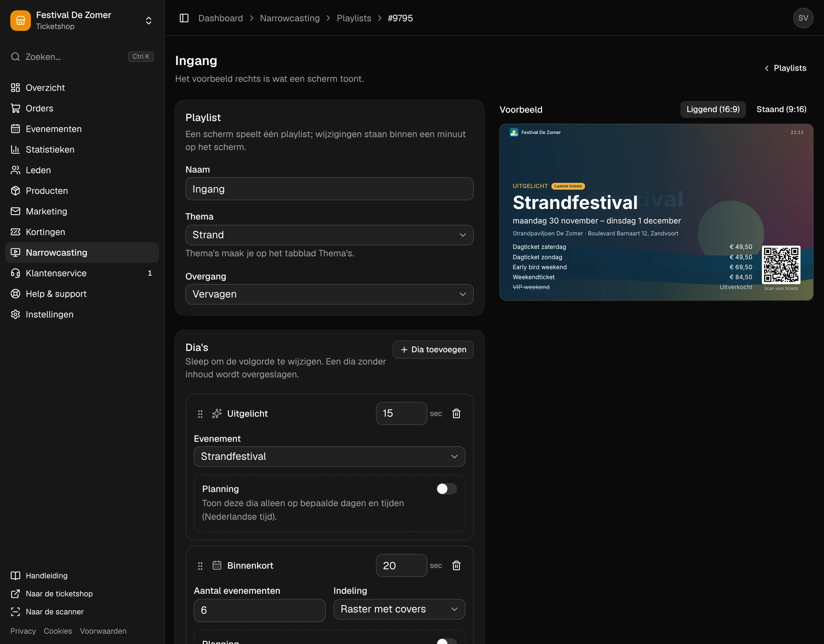
Task: Open Evenementen section
Action: click(x=82, y=129)
